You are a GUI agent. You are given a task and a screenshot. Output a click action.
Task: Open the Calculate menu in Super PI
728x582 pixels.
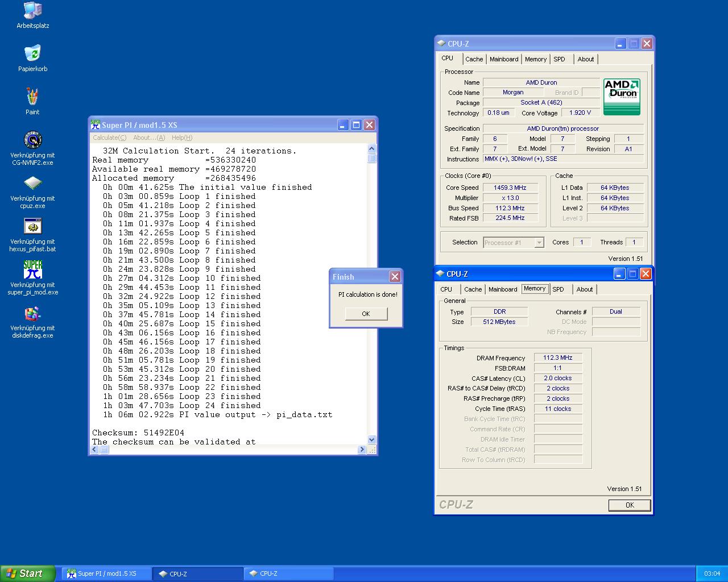pyautogui.click(x=110, y=138)
